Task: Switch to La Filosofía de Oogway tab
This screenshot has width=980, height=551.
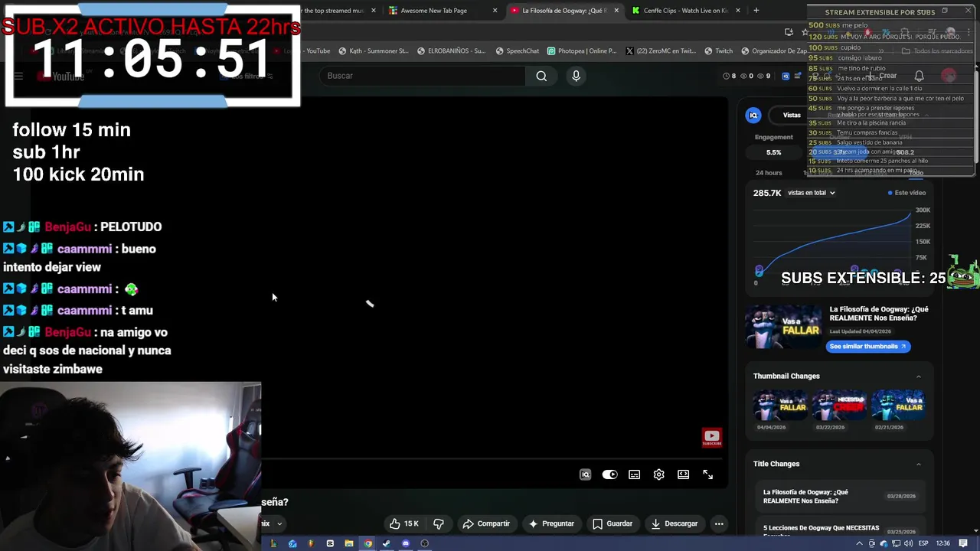Action: click(564, 11)
